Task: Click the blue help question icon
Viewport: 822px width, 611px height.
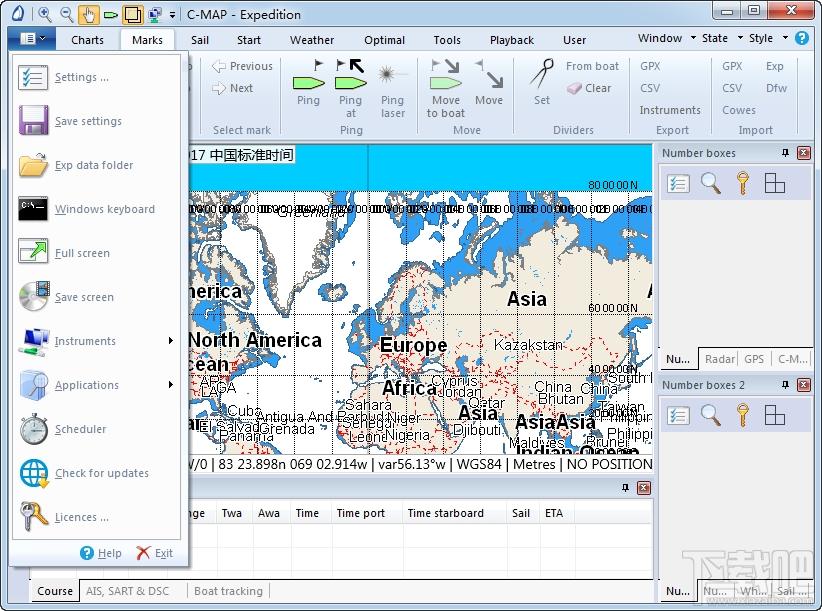Action: [x=802, y=38]
